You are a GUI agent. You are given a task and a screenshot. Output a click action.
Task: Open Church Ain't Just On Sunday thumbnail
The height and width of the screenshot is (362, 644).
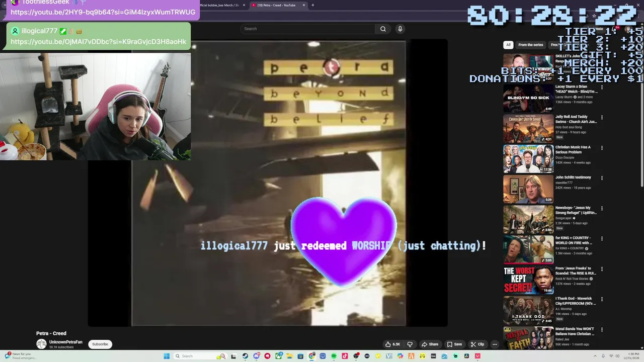click(528, 129)
